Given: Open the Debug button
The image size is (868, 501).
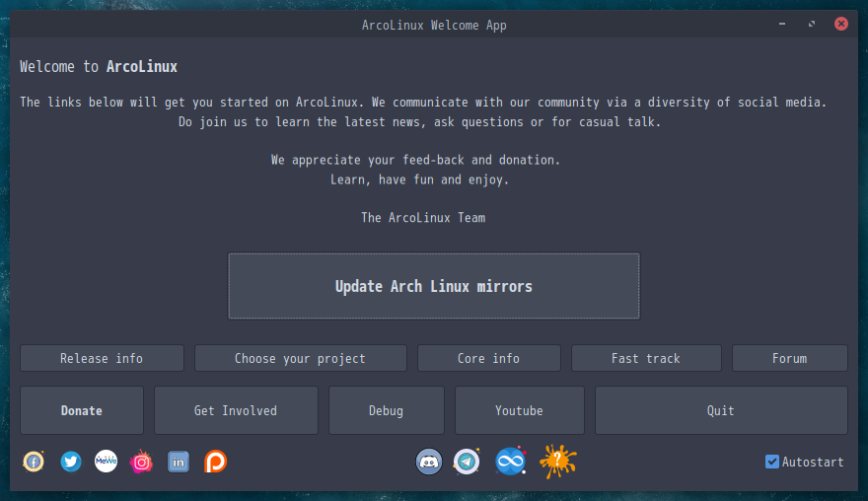Looking at the screenshot, I should pyautogui.click(x=387, y=410).
